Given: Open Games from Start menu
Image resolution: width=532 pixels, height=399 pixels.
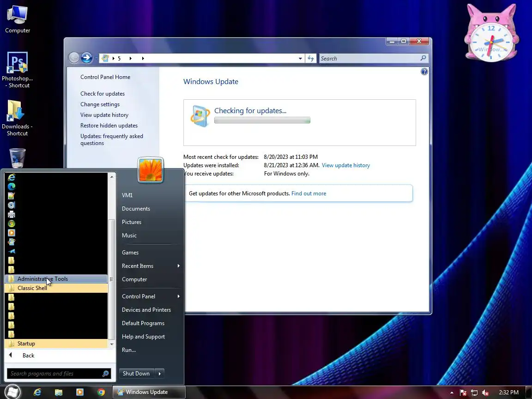Looking at the screenshot, I should pos(130,253).
